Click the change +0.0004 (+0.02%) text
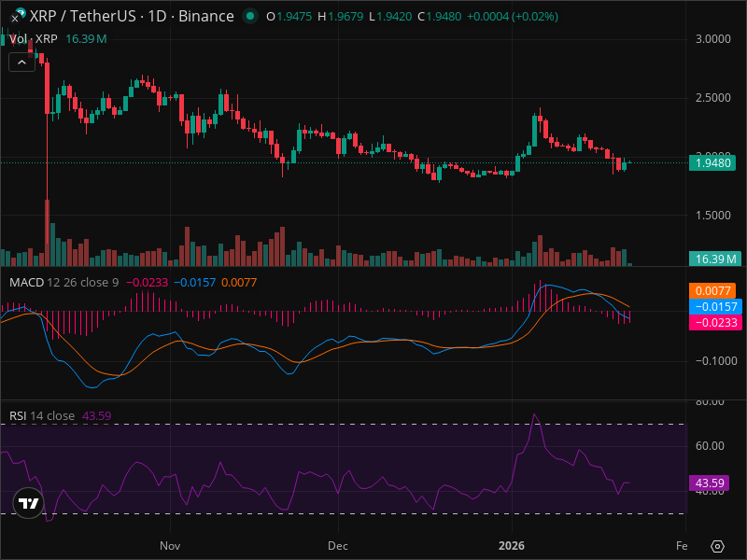 (x=512, y=17)
